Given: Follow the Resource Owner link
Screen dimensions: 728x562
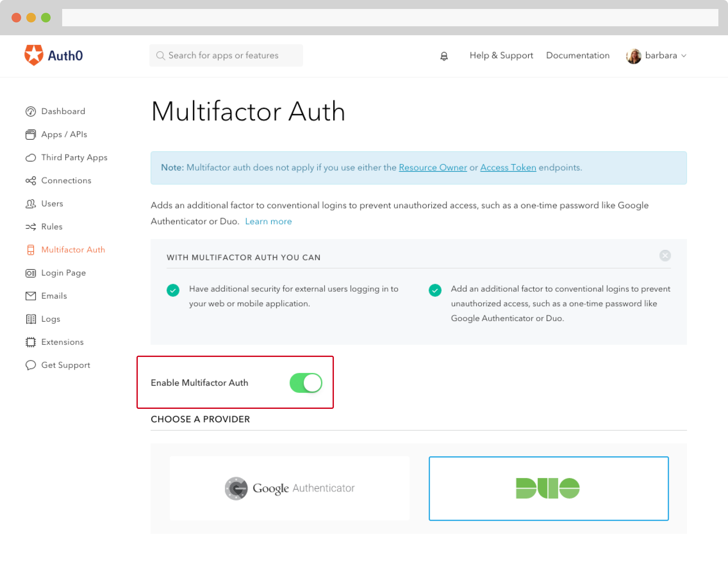Looking at the screenshot, I should click(433, 167).
